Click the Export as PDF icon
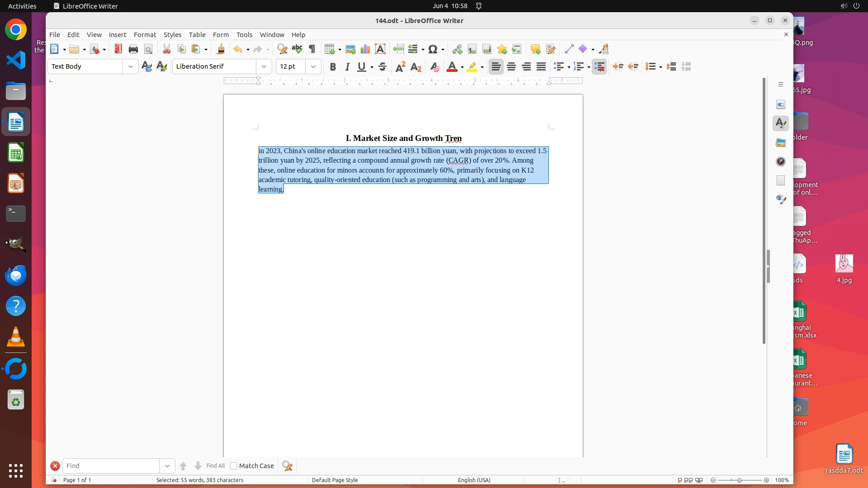 click(118, 49)
